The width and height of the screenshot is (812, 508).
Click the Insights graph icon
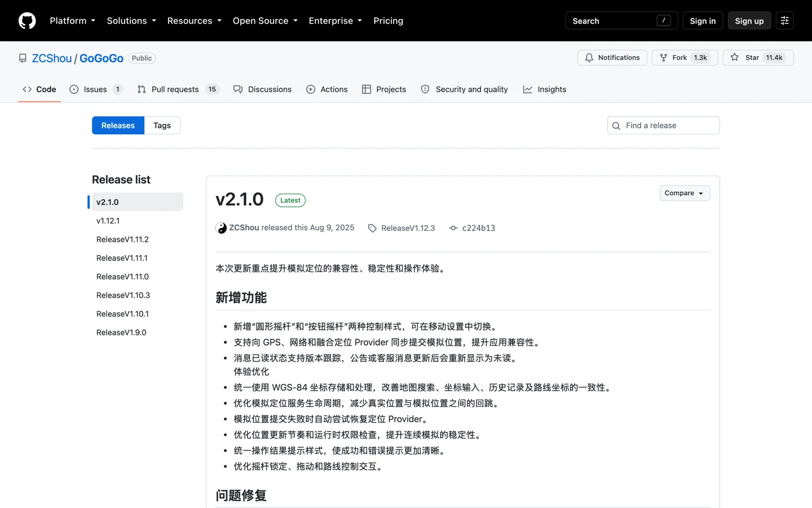[x=528, y=89]
